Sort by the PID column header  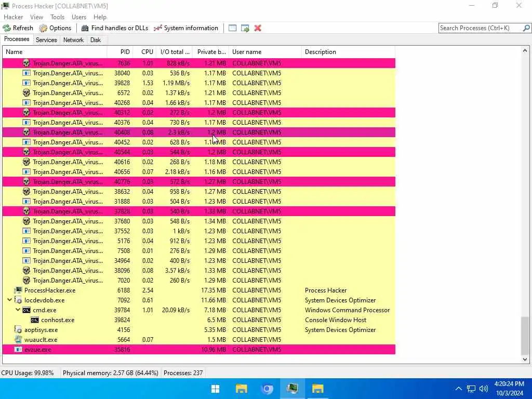[120, 52]
